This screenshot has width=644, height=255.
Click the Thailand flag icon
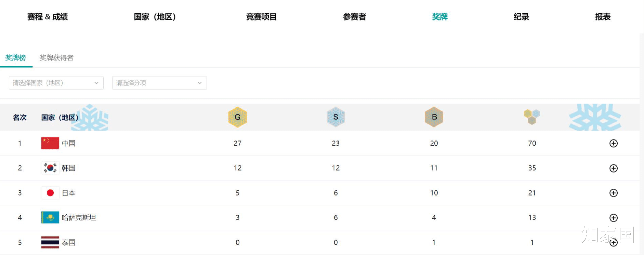[50, 242]
